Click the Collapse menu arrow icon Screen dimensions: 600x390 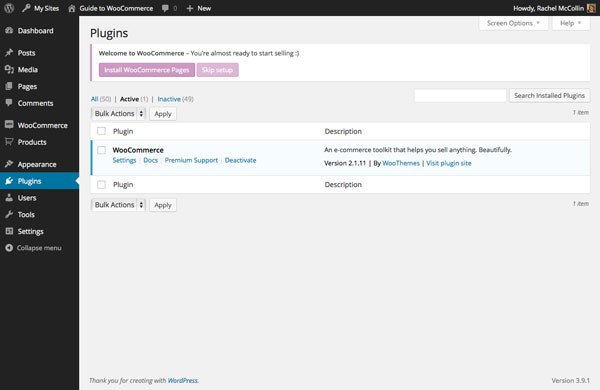click(x=9, y=248)
